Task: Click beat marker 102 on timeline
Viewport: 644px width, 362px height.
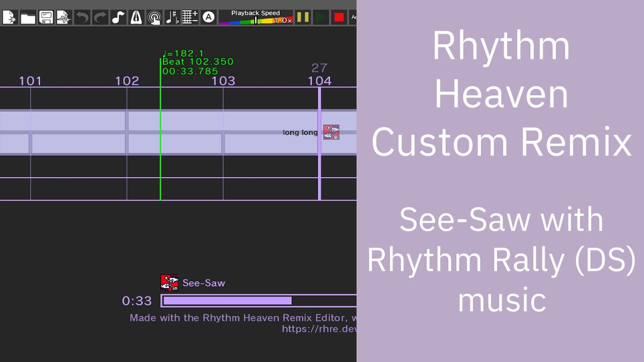Action: click(x=127, y=81)
